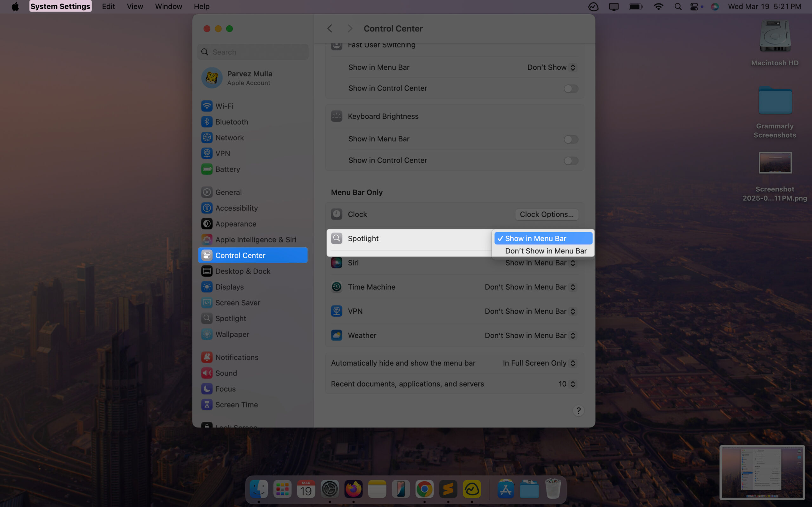The height and width of the screenshot is (507, 812).
Task: Open automatically hide menu bar dropdown
Action: pos(539,363)
